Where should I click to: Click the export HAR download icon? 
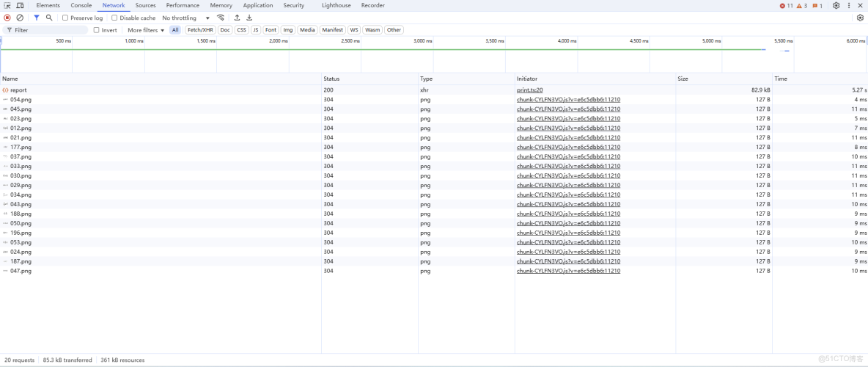pyautogui.click(x=249, y=18)
